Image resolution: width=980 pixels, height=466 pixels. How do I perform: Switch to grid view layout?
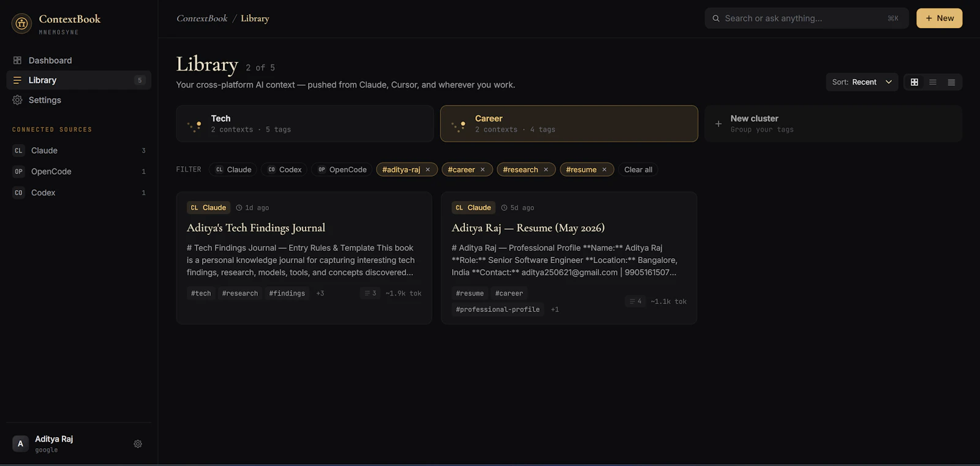point(914,82)
